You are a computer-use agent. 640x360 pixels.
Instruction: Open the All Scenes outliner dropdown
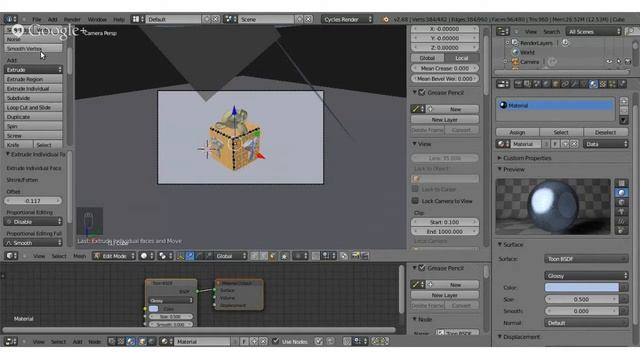pos(593,31)
